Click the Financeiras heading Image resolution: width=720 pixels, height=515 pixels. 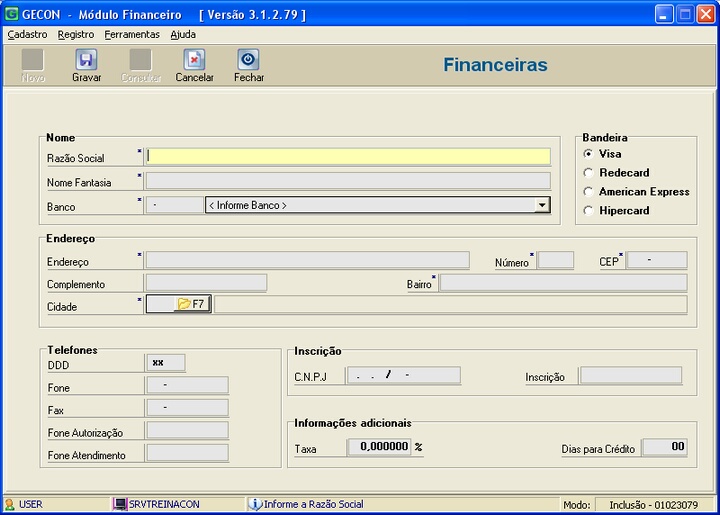[x=495, y=65]
